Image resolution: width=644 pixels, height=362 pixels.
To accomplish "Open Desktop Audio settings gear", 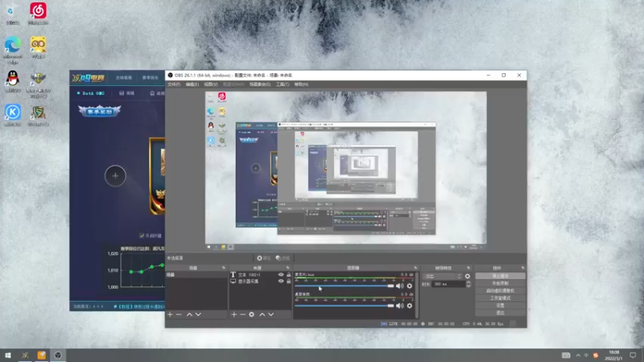I will [410, 306].
